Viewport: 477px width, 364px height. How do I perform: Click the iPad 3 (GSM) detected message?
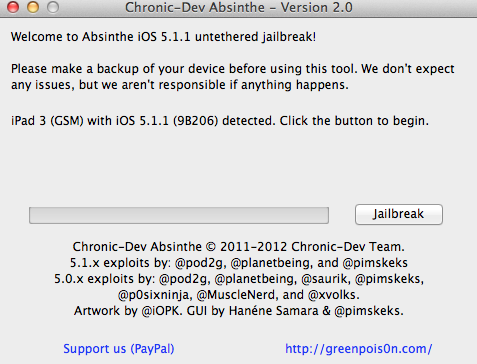[220, 121]
